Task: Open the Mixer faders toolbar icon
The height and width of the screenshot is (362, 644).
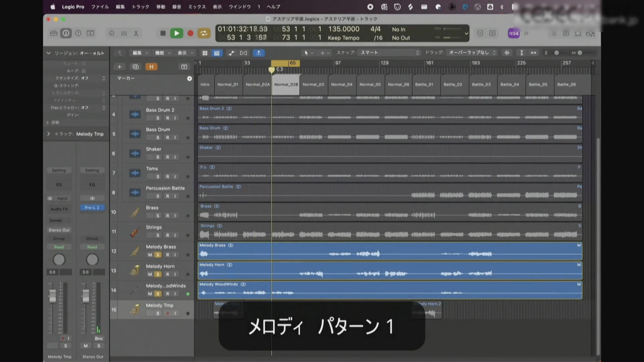Action: coord(124,33)
